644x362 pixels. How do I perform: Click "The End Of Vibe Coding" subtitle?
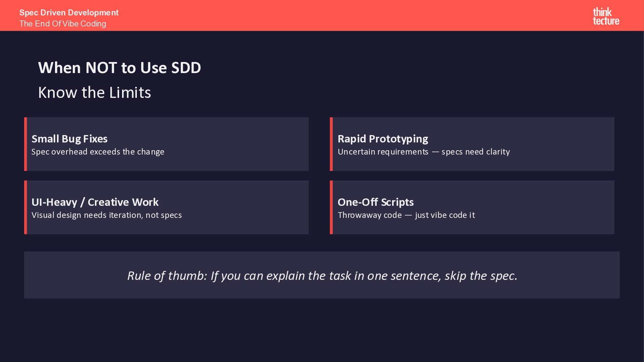(x=63, y=24)
